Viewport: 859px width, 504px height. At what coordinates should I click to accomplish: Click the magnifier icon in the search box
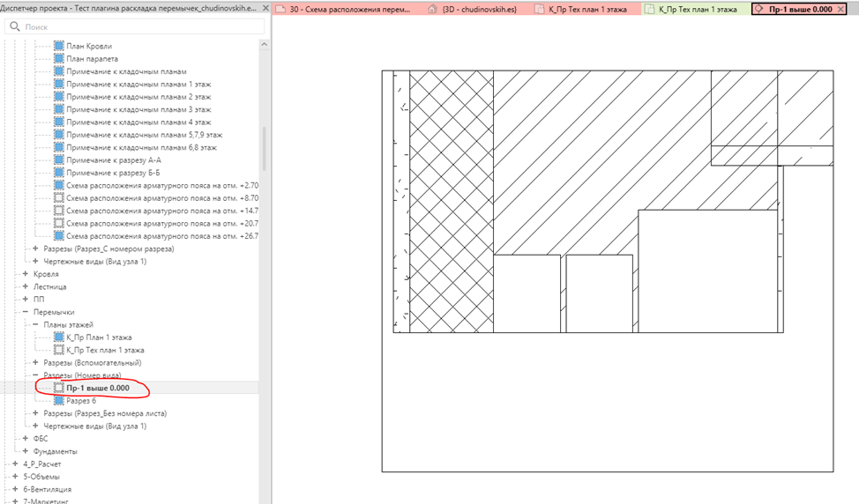tap(15, 26)
